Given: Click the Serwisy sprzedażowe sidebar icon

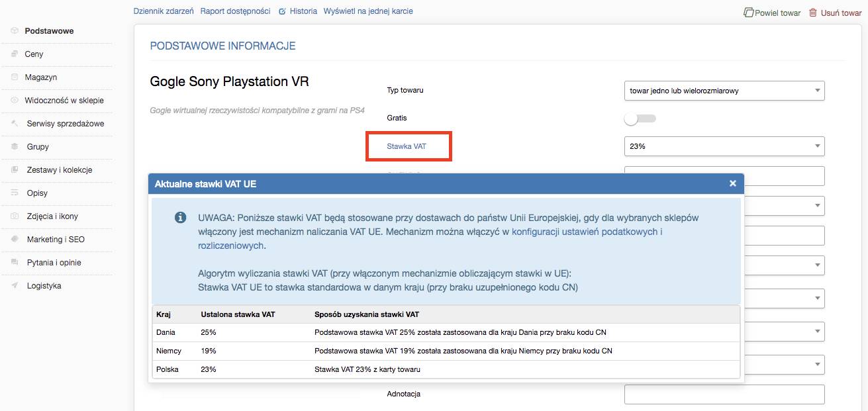Looking at the screenshot, I should click(x=15, y=124).
